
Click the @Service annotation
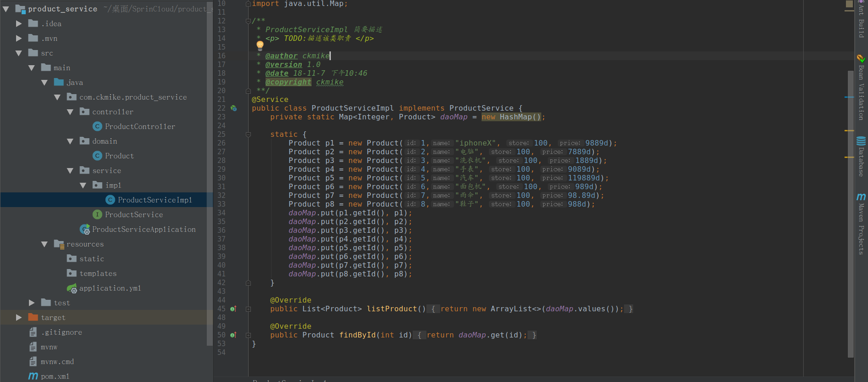(270, 99)
